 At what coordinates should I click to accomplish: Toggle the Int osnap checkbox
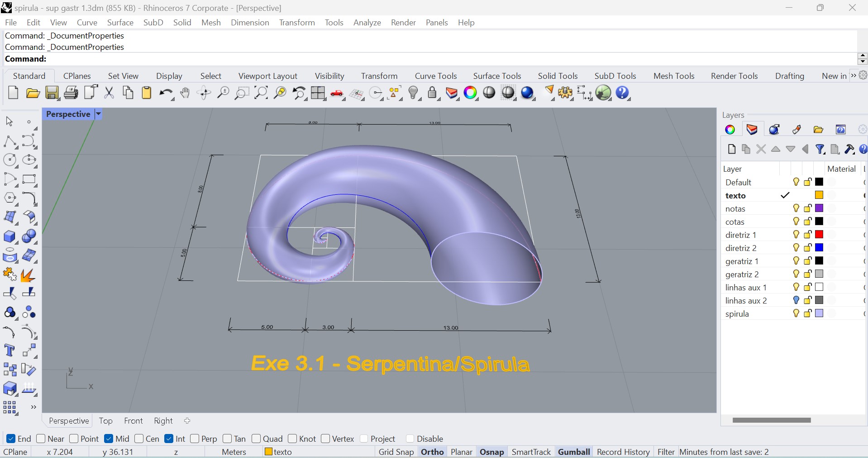(x=169, y=439)
